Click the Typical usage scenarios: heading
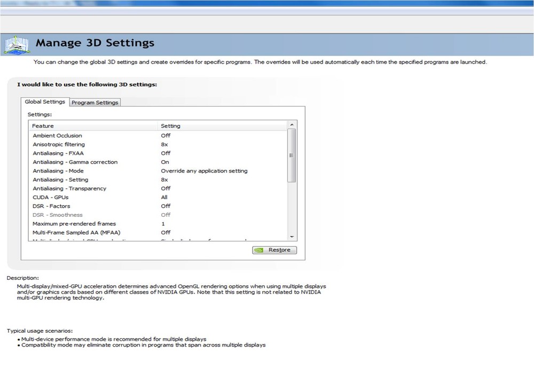The image size is (534, 392). click(40, 331)
